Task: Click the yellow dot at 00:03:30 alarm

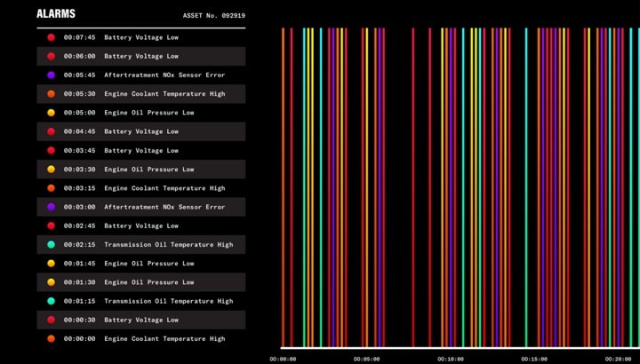Action: click(51, 169)
